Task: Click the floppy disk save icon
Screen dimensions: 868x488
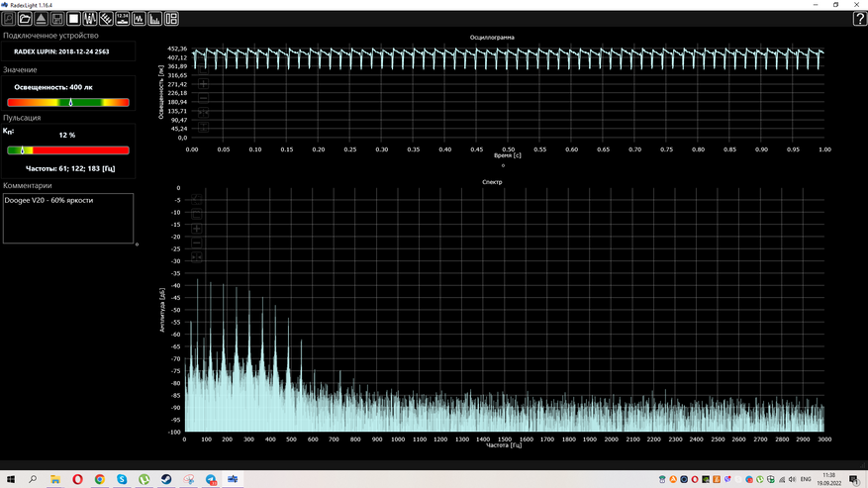Action: pos(57,19)
